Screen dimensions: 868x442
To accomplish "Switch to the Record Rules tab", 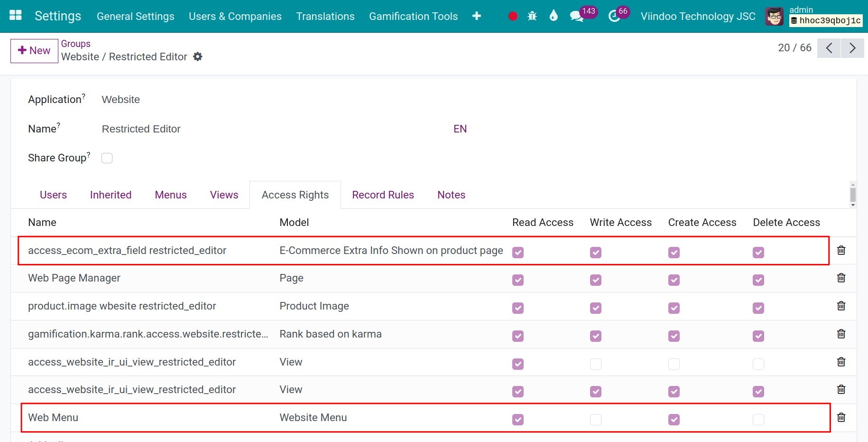I will [x=383, y=195].
